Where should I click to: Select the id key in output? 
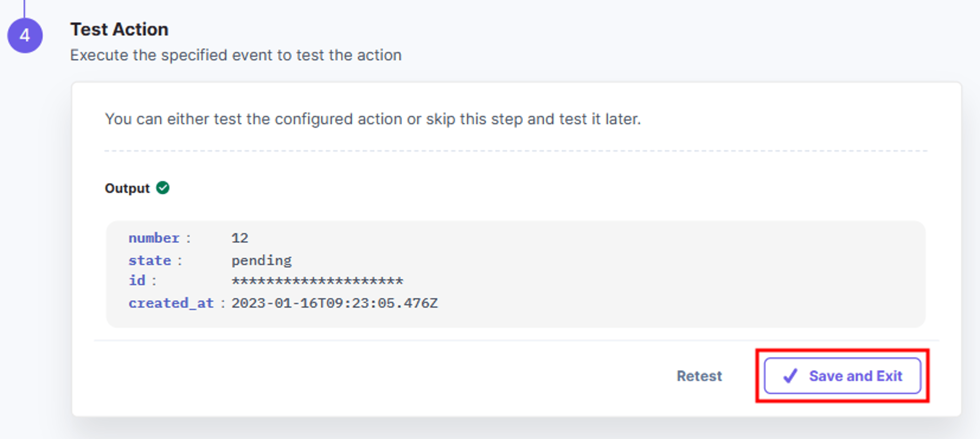(x=137, y=280)
